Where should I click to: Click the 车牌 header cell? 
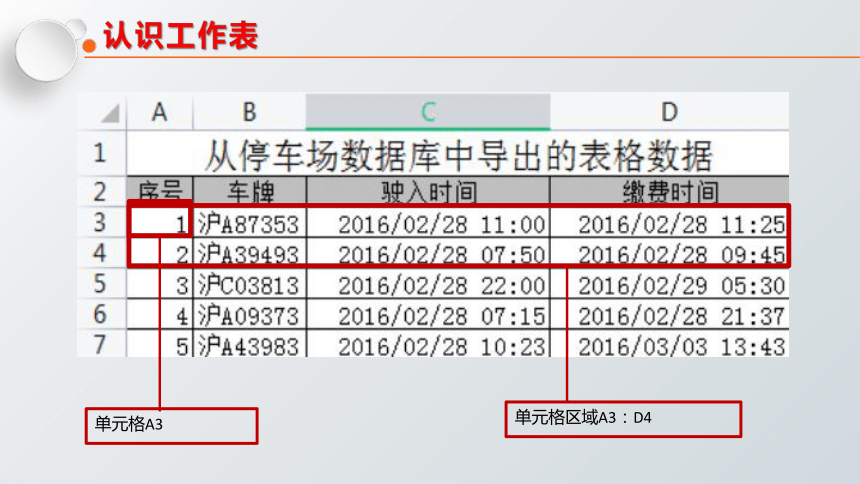click(x=250, y=190)
